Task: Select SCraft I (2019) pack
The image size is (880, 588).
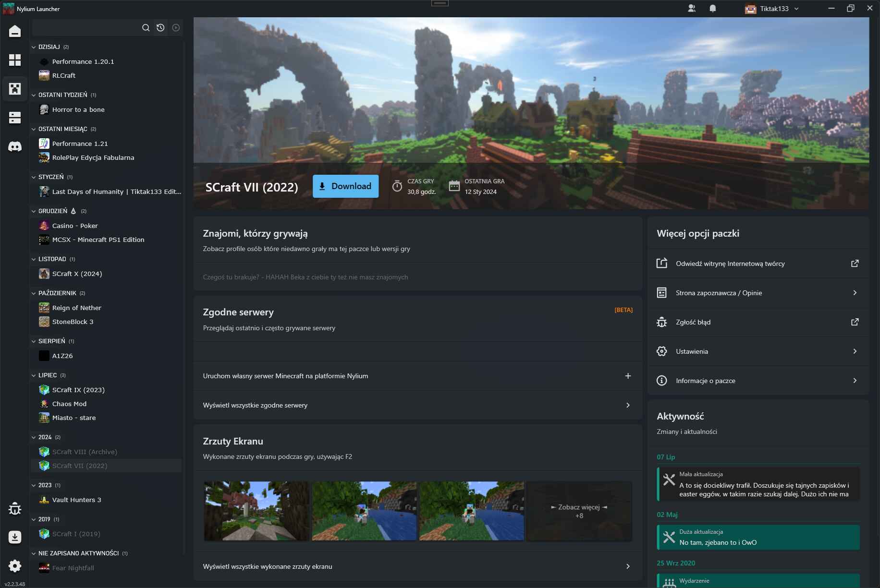Action: (x=107, y=534)
